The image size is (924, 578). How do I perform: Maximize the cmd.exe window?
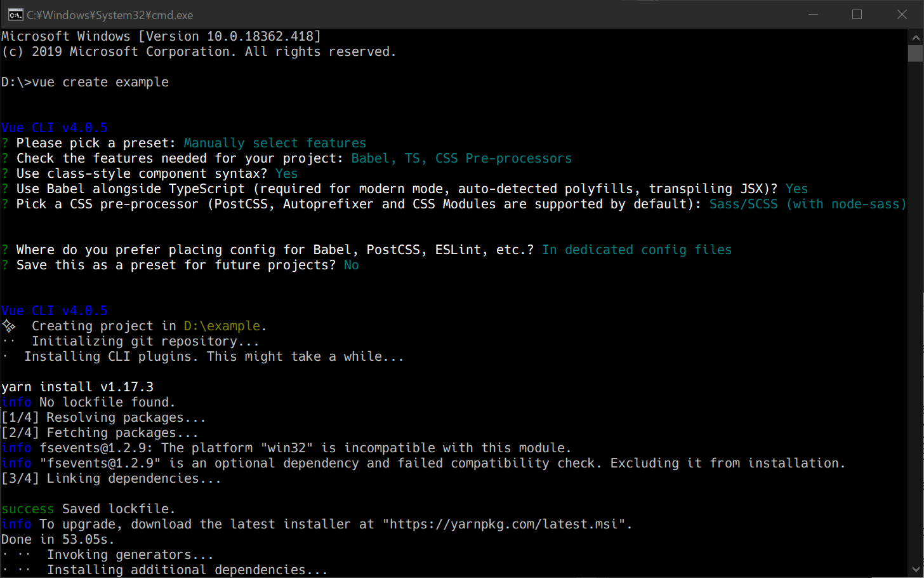pyautogui.click(x=857, y=15)
